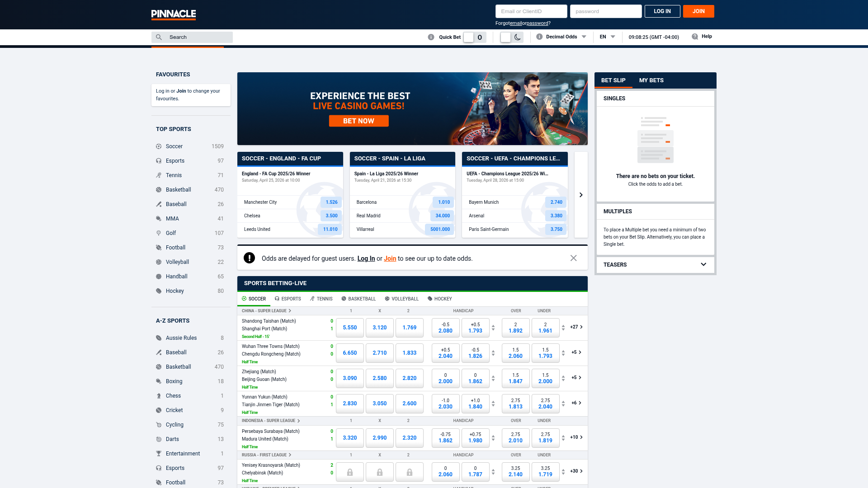Screen dimensions: 868x488
Task: Switch to the My Bets tab
Action: [x=651, y=80]
